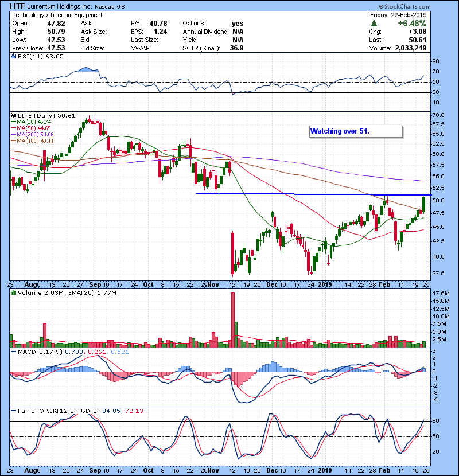Click the EPS value 1.24

pyautogui.click(x=161, y=32)
